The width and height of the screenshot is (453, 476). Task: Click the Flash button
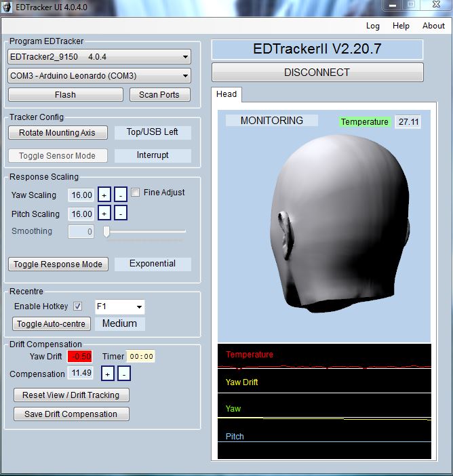66,95
